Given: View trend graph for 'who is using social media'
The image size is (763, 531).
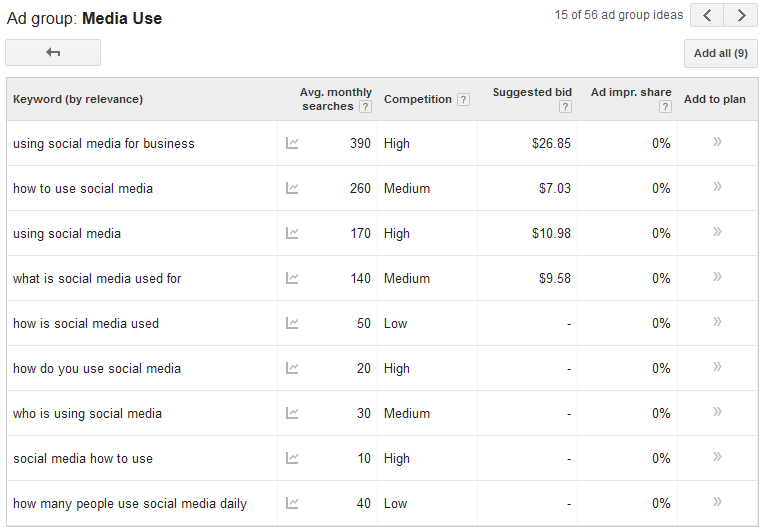Looking at the screenshot, I should tap(292, 413).
